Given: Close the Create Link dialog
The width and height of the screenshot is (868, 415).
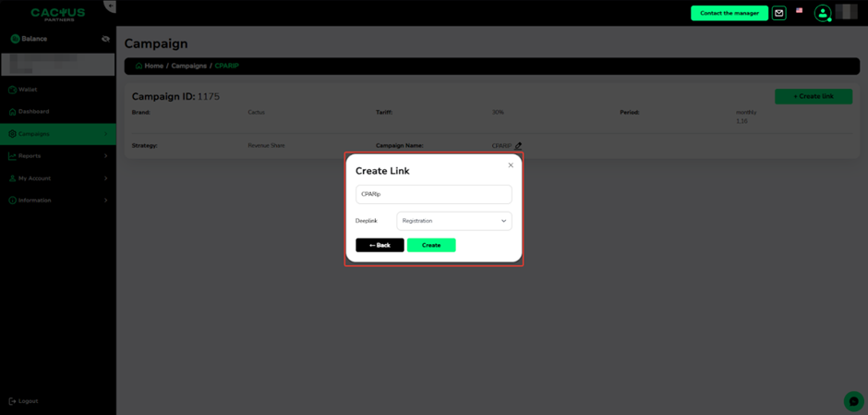Looking at the screenshot, I should point(511,165).
